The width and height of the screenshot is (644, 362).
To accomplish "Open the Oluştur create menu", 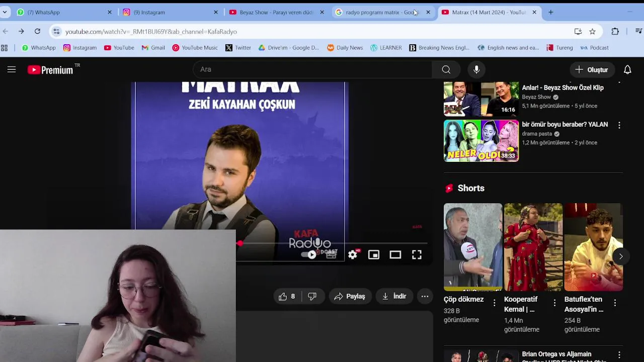I will (x=592, y=69).
